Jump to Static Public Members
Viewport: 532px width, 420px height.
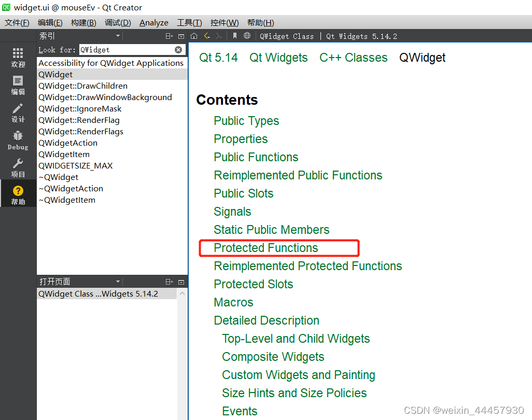[x=271, y=230]
